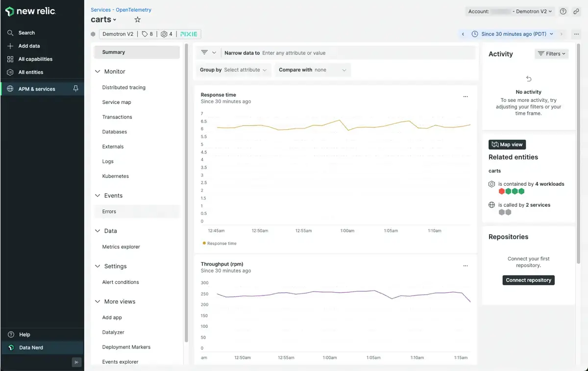Click the PIXIE badge icon

pos(189,34)
